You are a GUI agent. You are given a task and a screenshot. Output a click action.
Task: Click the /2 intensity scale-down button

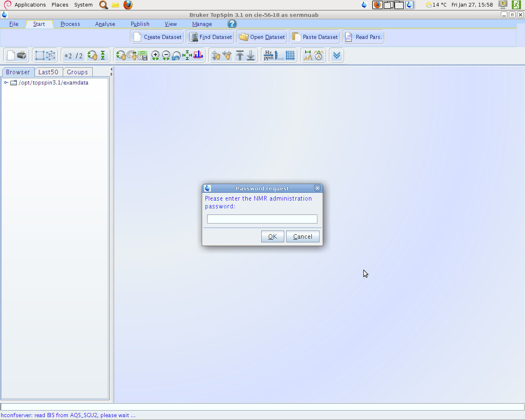(79, 56)
